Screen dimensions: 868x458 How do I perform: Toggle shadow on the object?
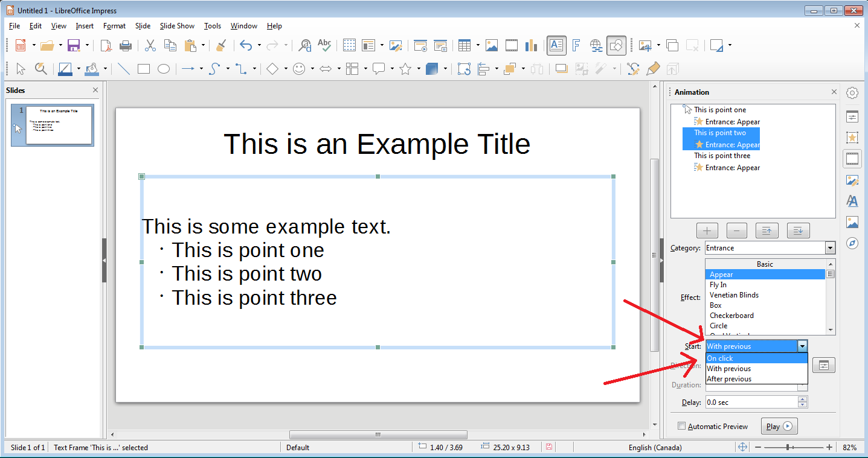(x=561, y=69)
